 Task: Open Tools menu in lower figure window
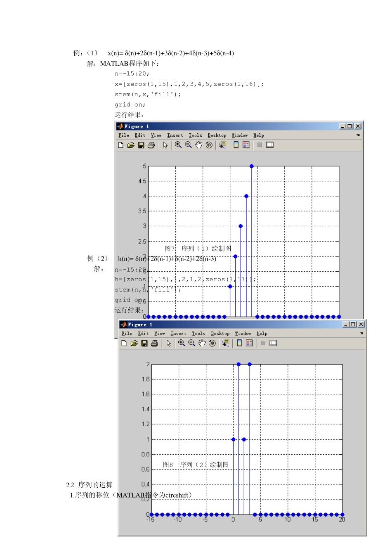pos(199,334)
